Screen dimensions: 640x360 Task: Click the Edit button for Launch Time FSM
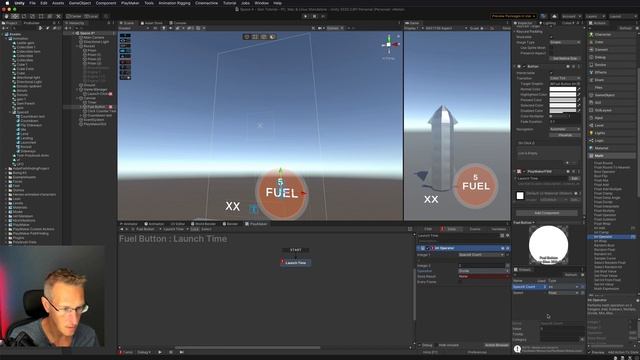point(575,178)
